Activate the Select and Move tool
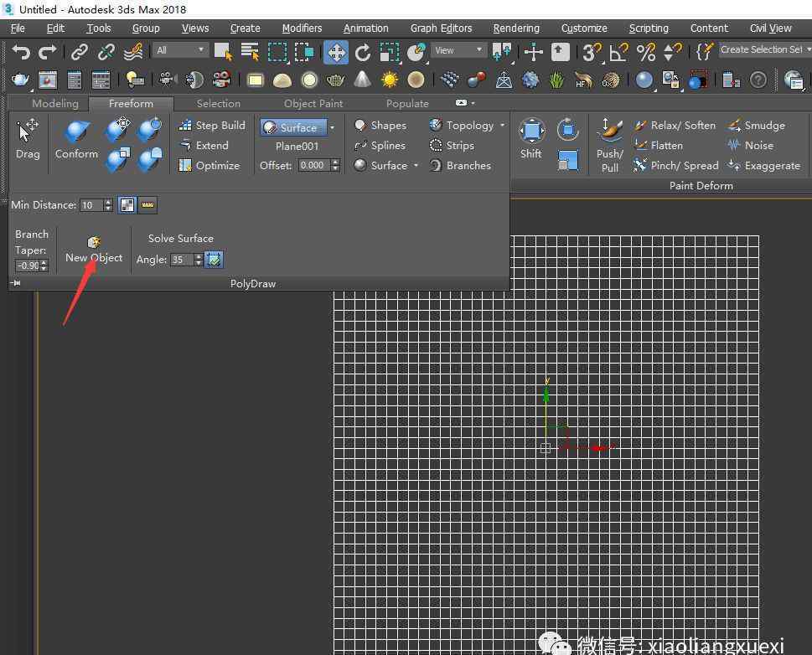This screenshot has height=655, width=812. pyautogui.click(x=335, y=52)
